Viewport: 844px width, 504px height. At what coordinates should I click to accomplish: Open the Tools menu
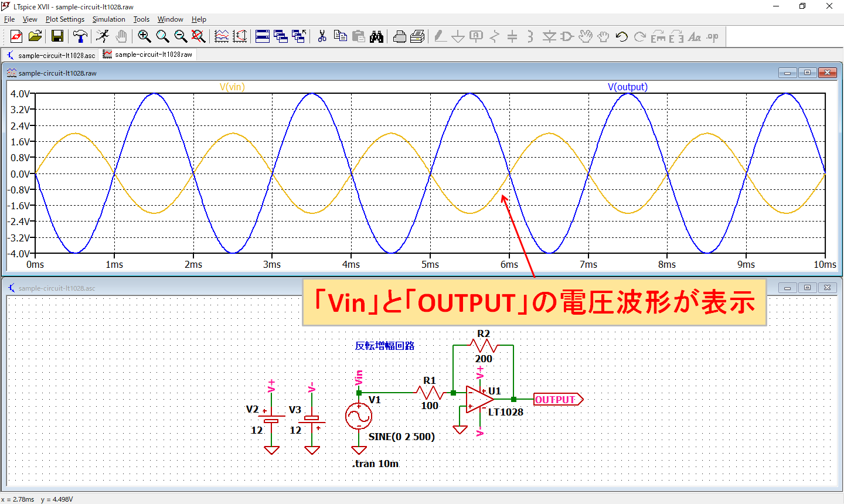tap(141, 19)
